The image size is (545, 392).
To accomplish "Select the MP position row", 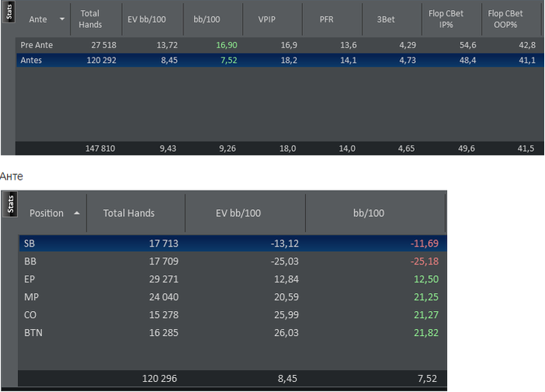I will pos(234,295).
